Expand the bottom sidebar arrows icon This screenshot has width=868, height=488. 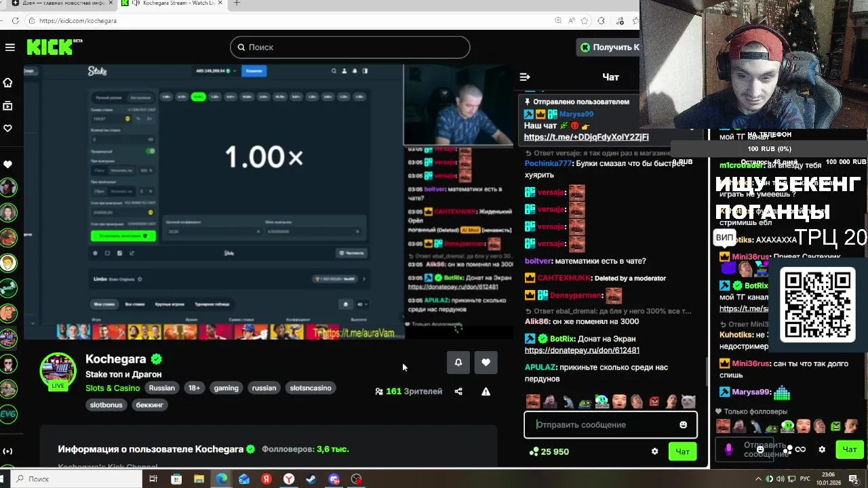[x=8, y=451]
